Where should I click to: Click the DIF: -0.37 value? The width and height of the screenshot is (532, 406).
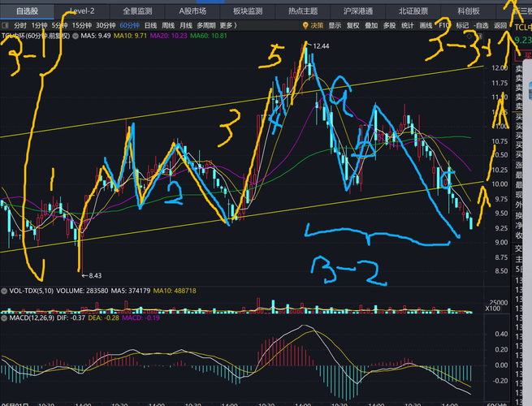(x=71, y=318)
